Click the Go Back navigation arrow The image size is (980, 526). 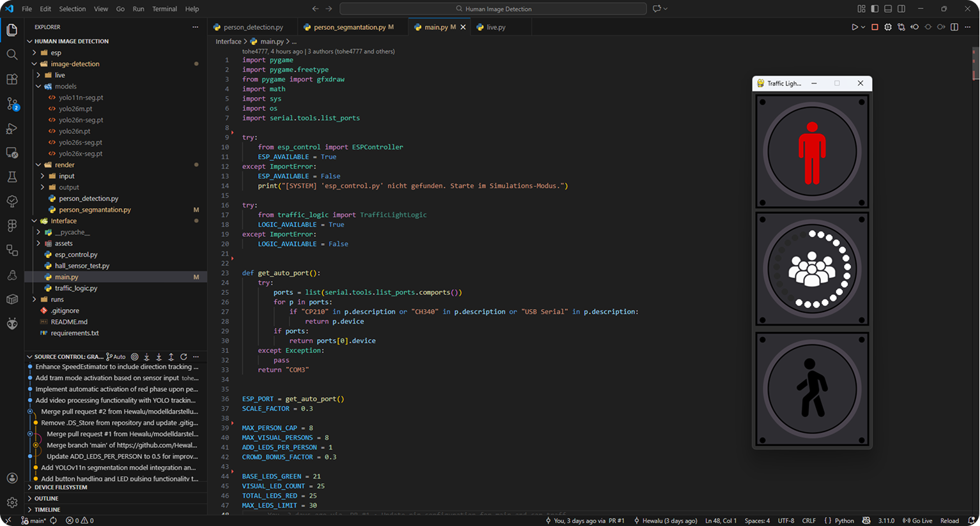click(315, 9)
